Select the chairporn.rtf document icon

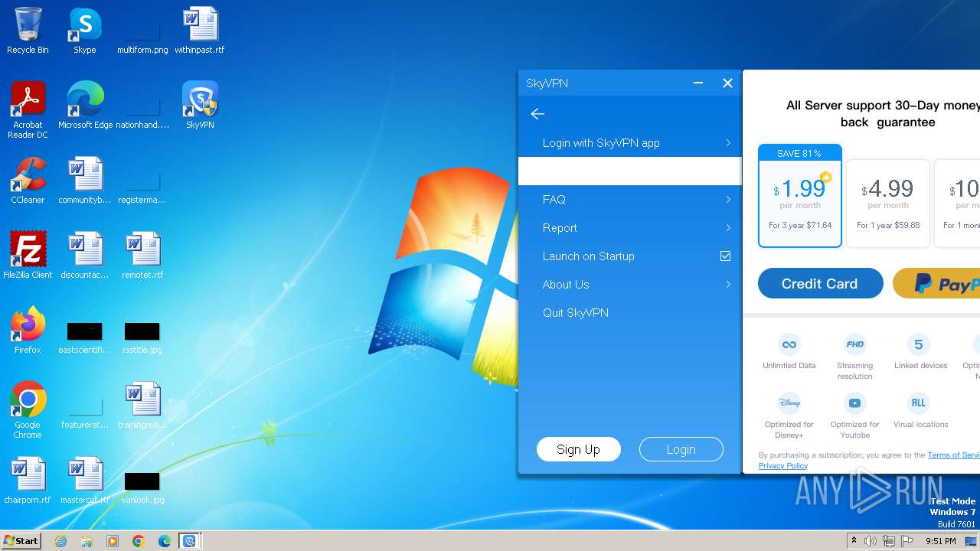click(28, 481)
